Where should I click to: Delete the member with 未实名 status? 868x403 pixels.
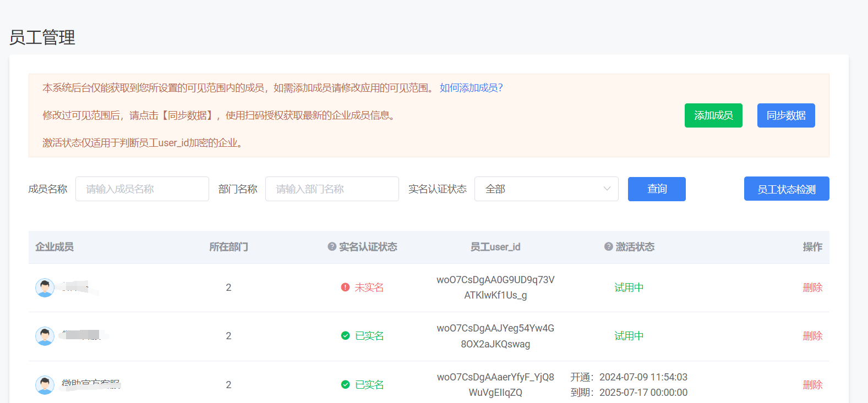(812, 288)
